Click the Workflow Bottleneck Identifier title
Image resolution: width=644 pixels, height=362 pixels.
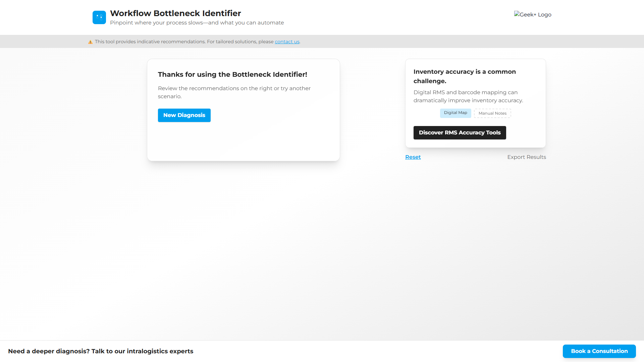(175, 13)
